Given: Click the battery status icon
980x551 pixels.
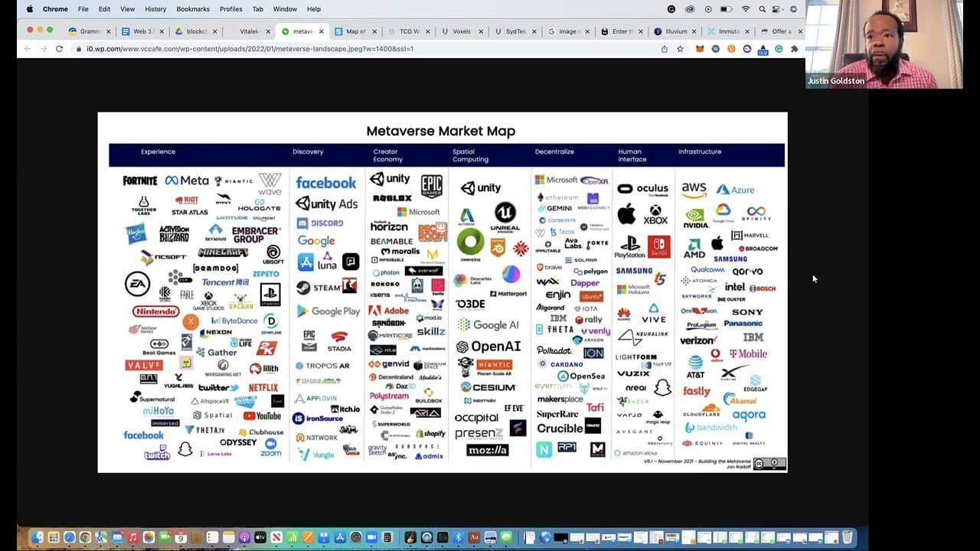Looking at the screenshot, I should tap(727, 9).
